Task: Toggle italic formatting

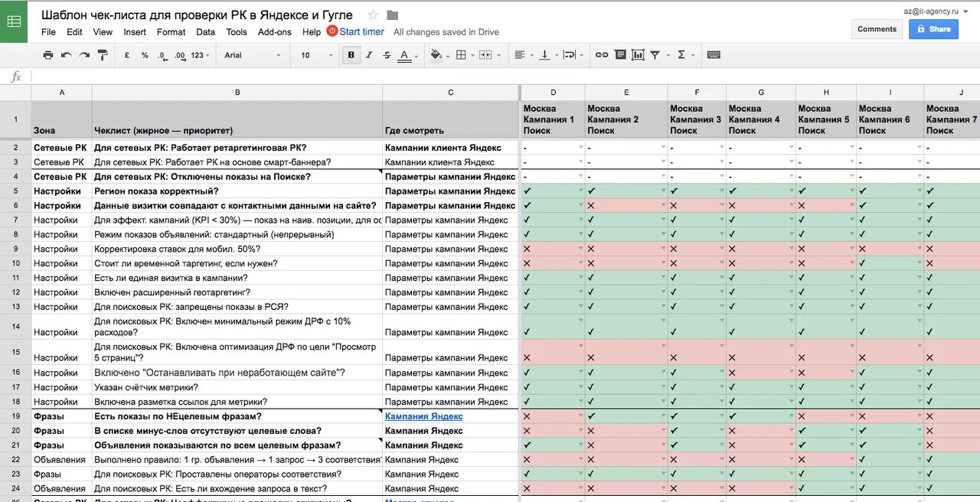Action: 369,55
